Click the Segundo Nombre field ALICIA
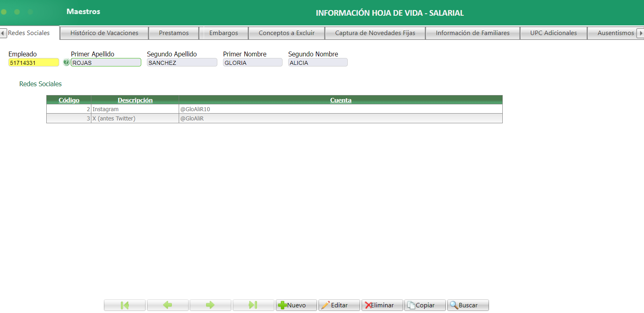Viewport: 644px width, 313px height. (x=318, y=62)
